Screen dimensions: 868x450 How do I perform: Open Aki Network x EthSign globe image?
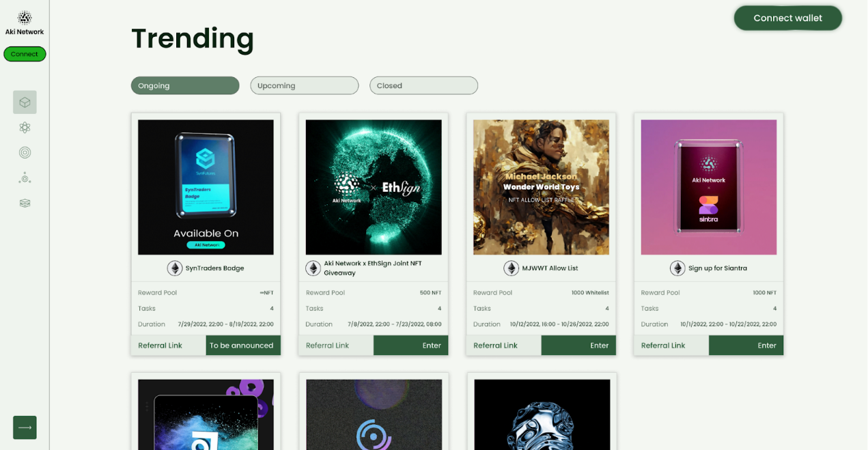click(x=374, y=187)
